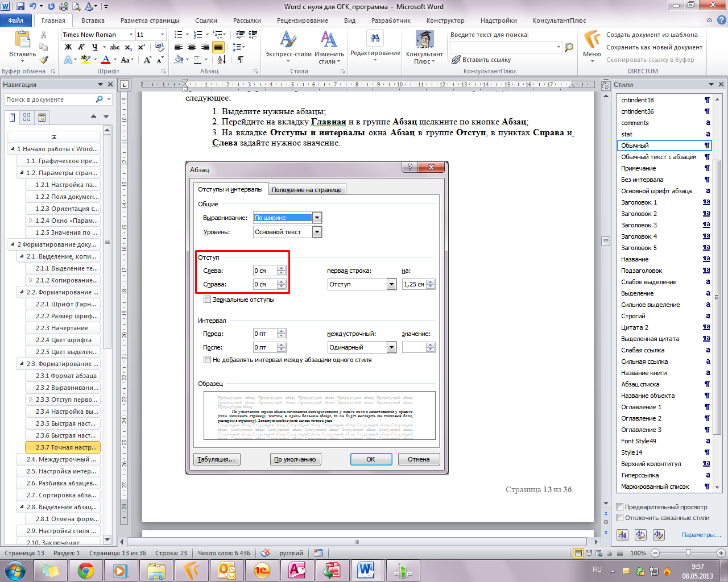Click in Поиск в документе search field

pos(50,99)
